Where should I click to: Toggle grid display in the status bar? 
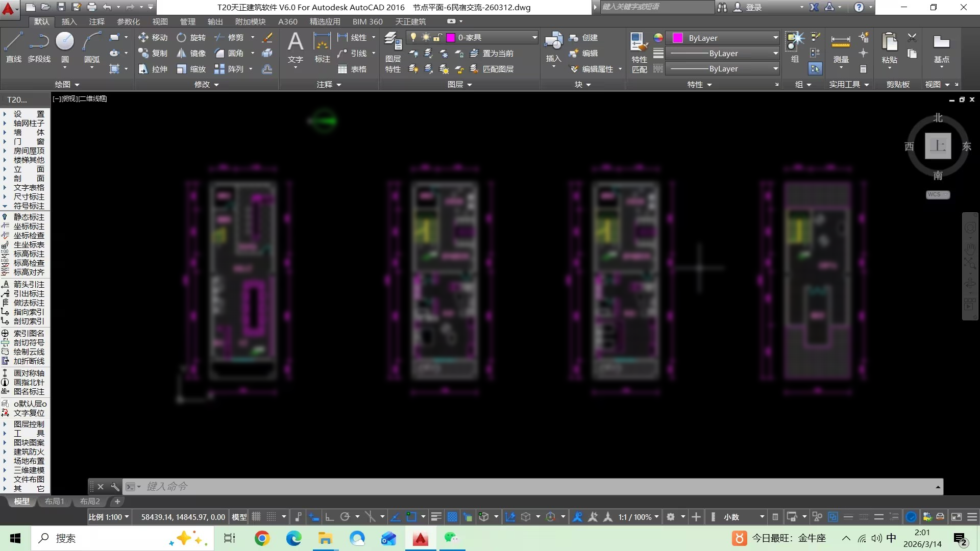(x=256, y=517)
